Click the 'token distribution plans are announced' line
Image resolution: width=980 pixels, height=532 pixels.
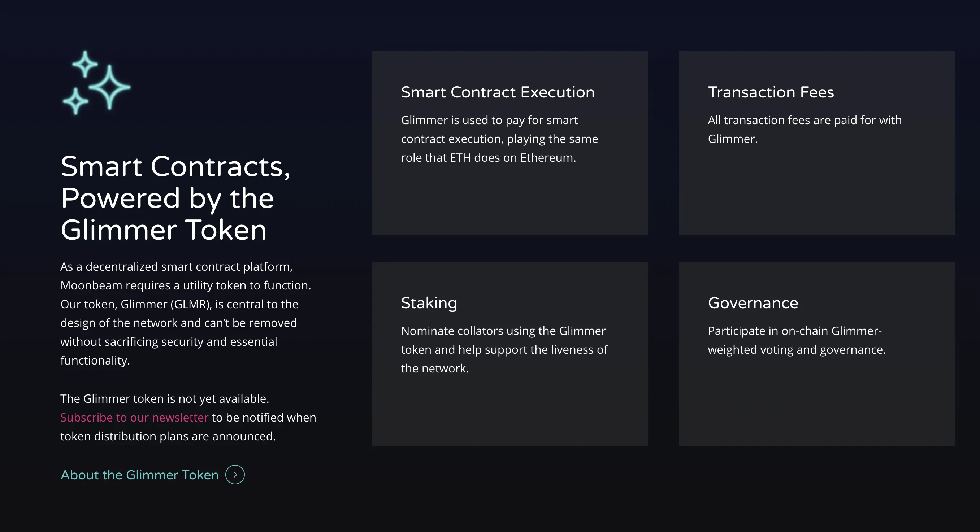(x=168, y=436)
